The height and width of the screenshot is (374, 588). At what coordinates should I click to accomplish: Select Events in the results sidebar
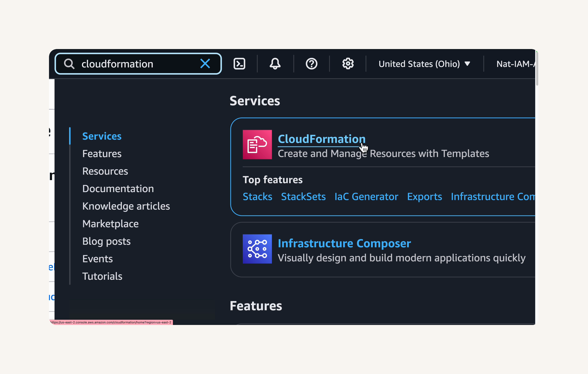97,259
